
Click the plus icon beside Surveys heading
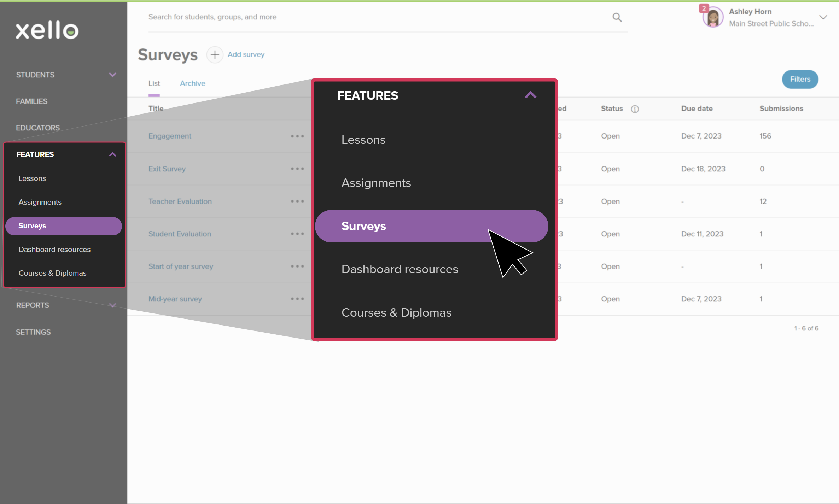click(x=215, y=54)
